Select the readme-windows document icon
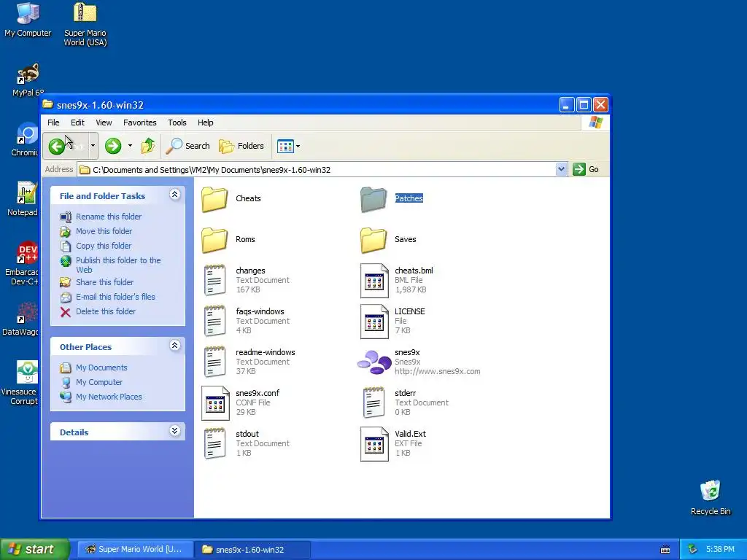The image size is (747, 560). coord(215,362)
